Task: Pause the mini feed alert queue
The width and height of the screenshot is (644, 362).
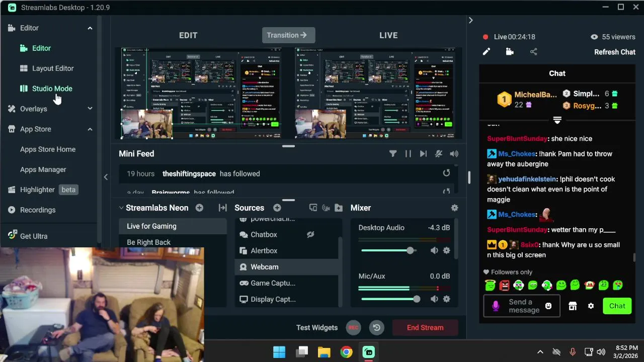Action: tap(408, 154)
